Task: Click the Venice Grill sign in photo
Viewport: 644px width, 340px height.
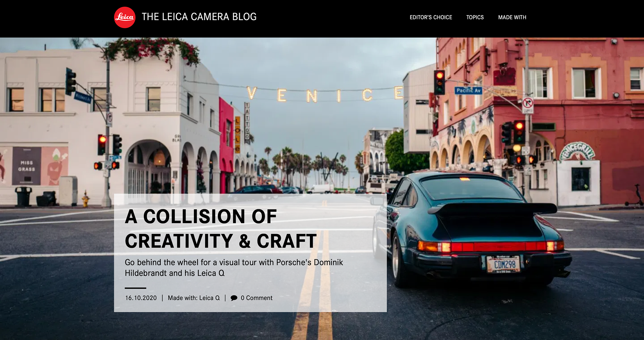Action: (577, 151)
